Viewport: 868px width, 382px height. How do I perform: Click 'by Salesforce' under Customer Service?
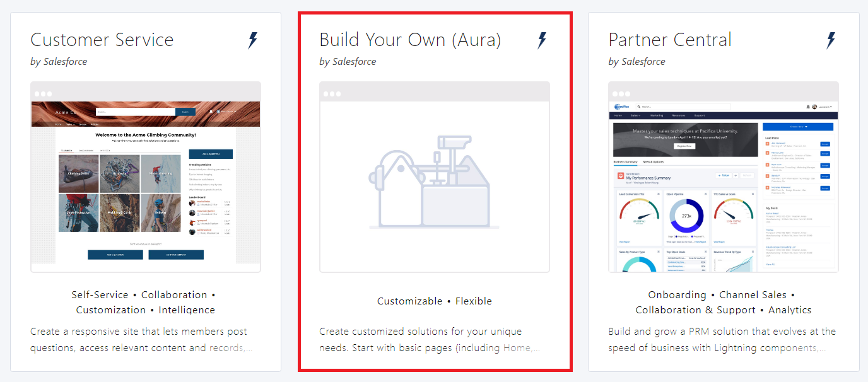coord(59,62)
